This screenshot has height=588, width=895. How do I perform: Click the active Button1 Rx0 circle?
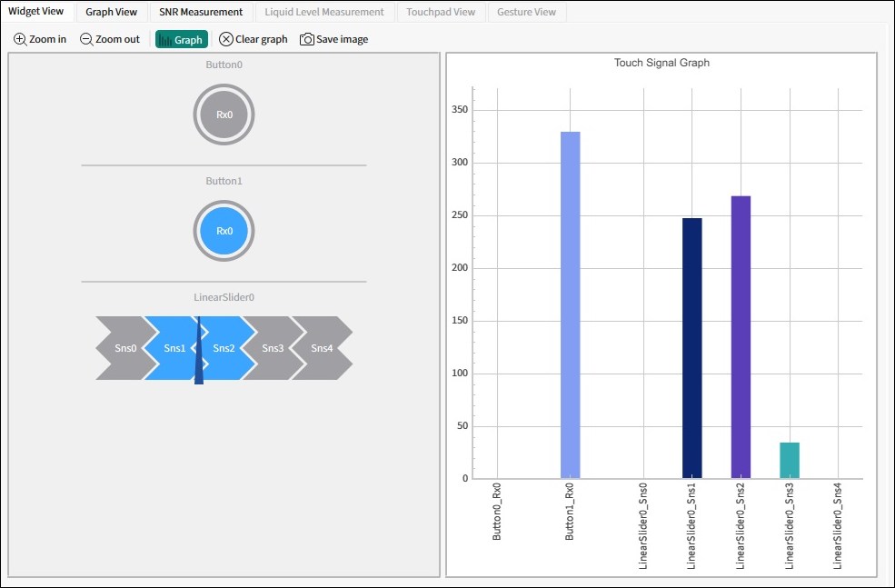[224, 231]
